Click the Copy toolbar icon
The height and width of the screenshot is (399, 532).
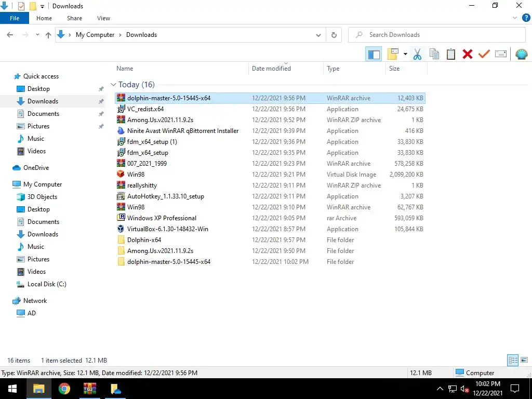(434, 54)
